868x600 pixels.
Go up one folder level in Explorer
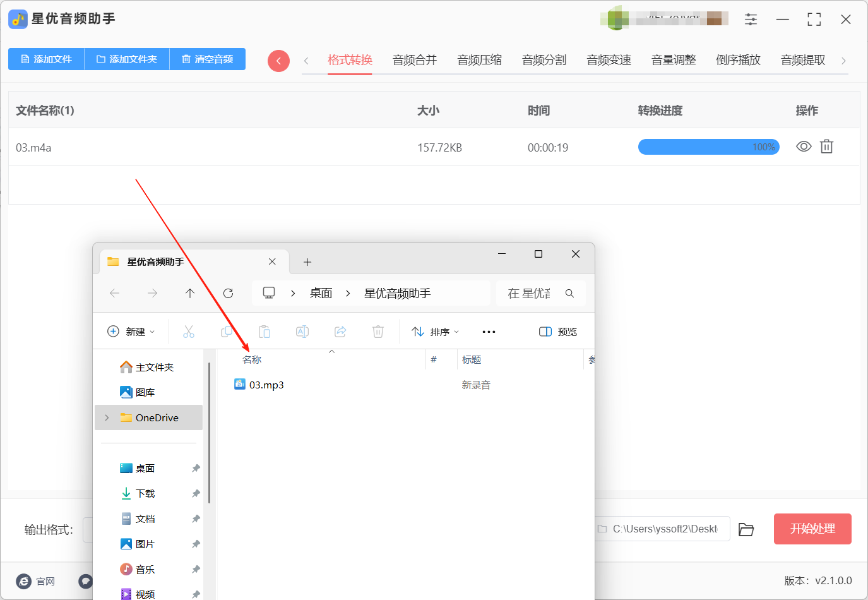pos(190,293)
